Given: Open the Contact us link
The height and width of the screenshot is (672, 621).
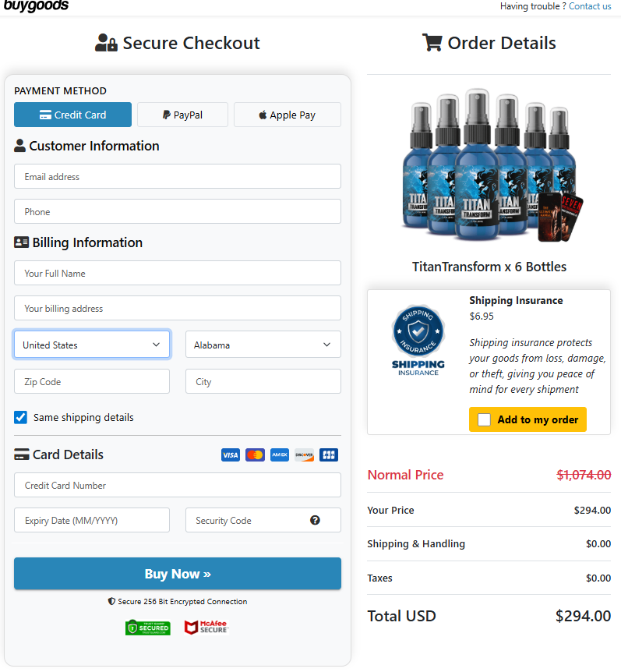Looking at the screenshot, I should pyautogui.click(x=590, y=6).
